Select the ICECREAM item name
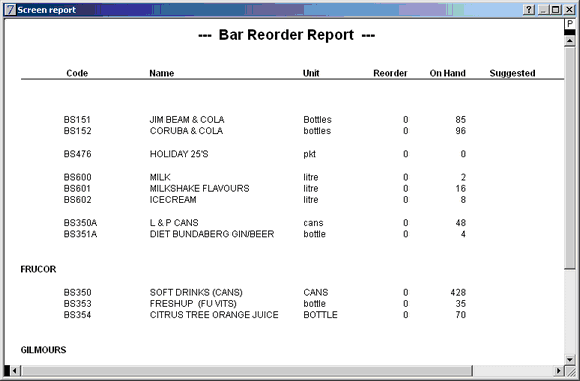Viewport: 580px width, 381px height. (173, 199)
